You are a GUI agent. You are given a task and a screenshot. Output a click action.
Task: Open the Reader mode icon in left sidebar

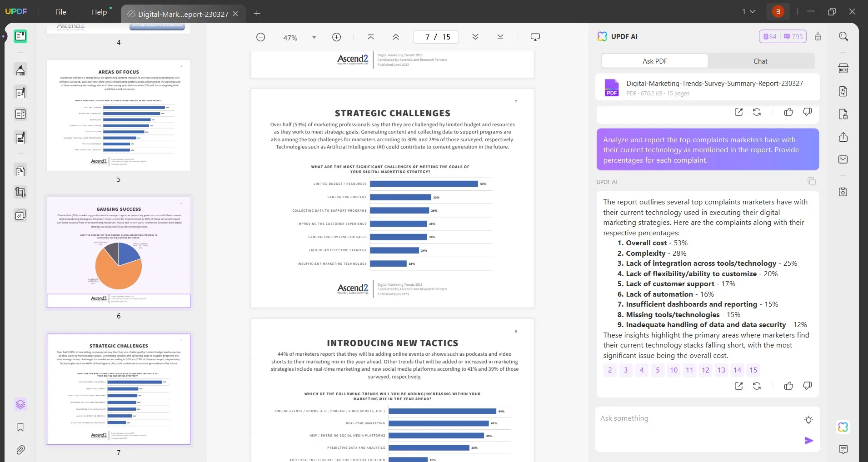[x=20, y=36]
